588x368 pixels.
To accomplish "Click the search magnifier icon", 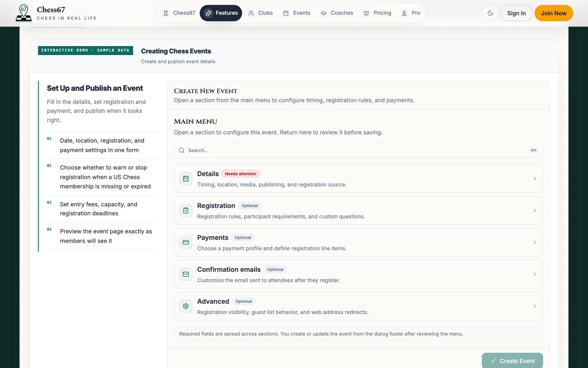I will tap(182, 150).
